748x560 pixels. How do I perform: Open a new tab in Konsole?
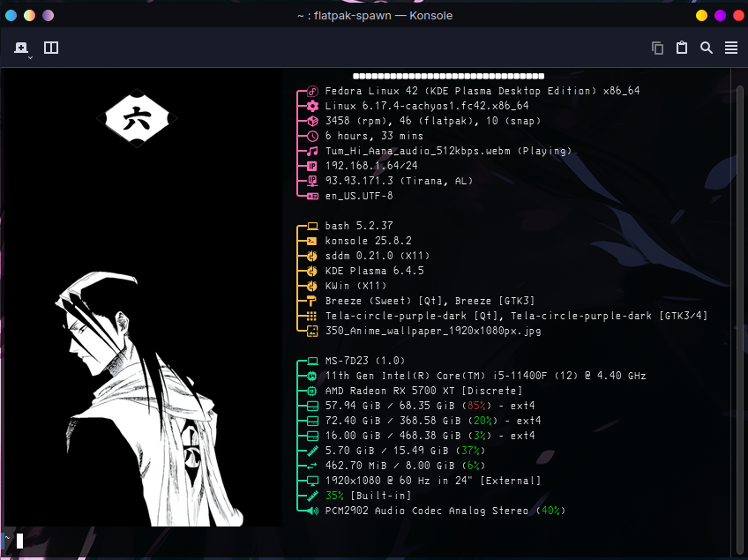pyautogui.click(x=20, y=48)
